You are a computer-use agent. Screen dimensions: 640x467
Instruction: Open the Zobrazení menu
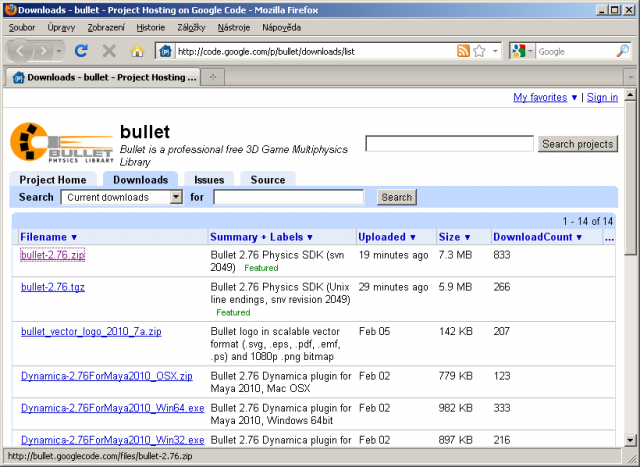pos(106,27)
